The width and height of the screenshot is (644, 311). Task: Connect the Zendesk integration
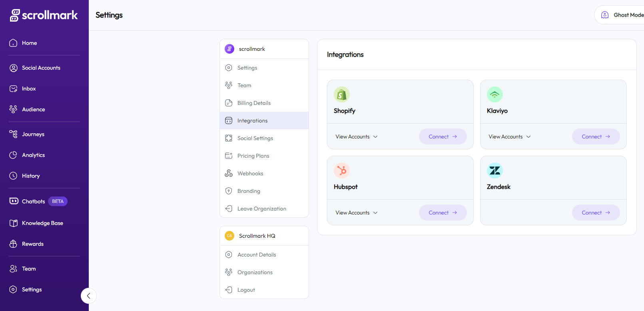click(596, 213)
